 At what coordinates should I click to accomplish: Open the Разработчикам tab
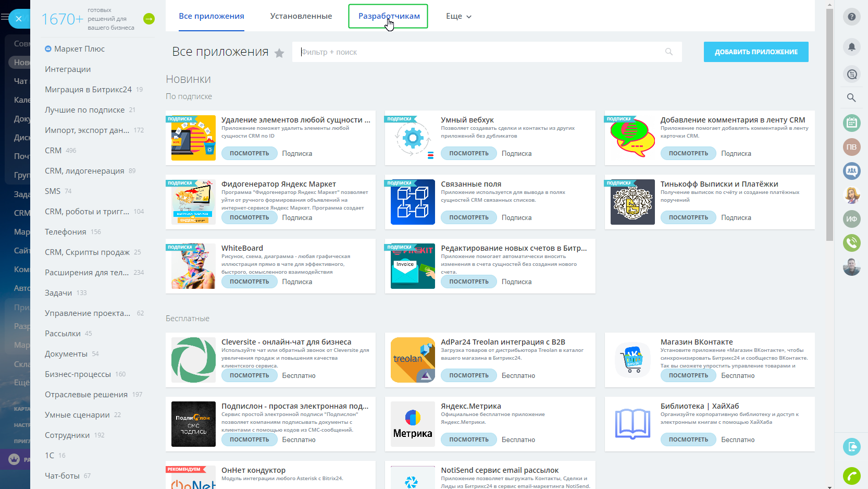click(389, 16)
